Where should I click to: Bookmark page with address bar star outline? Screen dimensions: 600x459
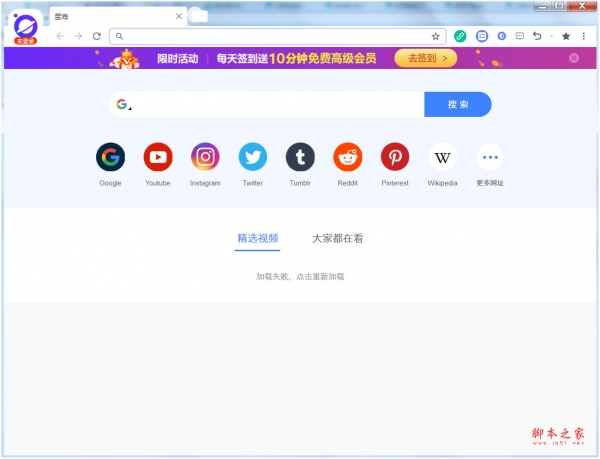click(435, 37)
